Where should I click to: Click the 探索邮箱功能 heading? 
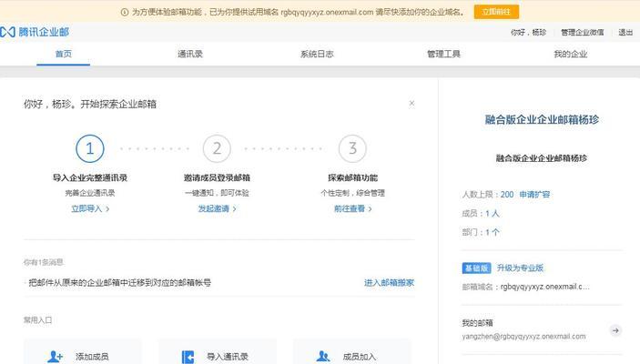[x=352, y=177]
